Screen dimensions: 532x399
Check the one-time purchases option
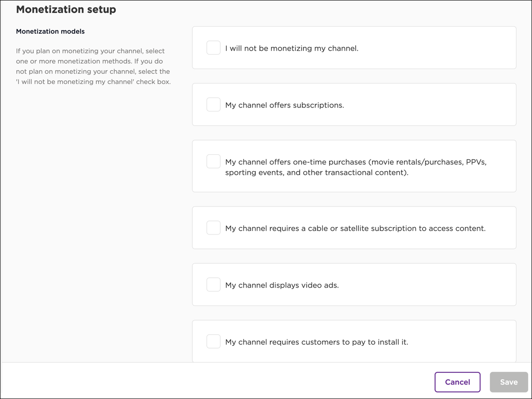(x=213, y=161)
